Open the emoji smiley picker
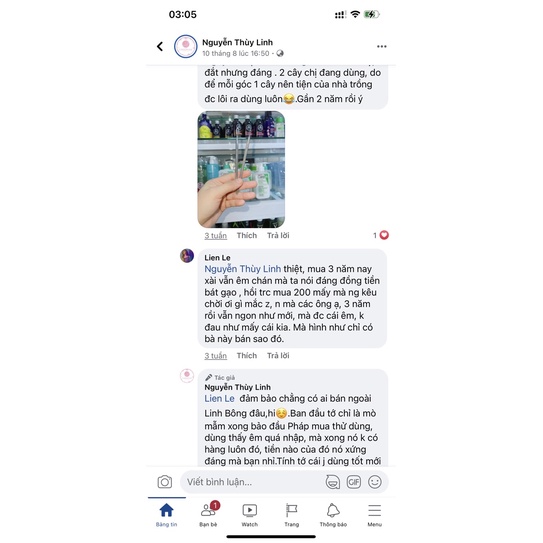 pyautogui.click(x=375, y=482)
